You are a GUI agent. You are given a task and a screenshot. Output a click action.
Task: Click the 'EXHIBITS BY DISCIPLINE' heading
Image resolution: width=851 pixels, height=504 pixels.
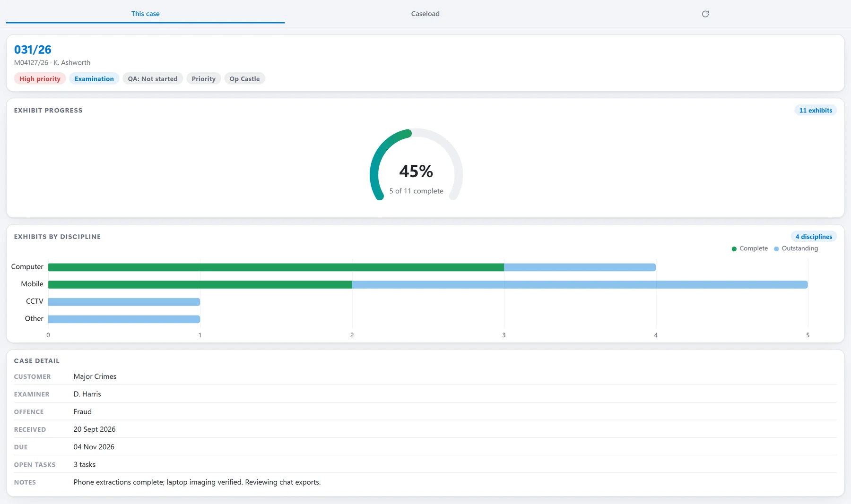[57, 237]
